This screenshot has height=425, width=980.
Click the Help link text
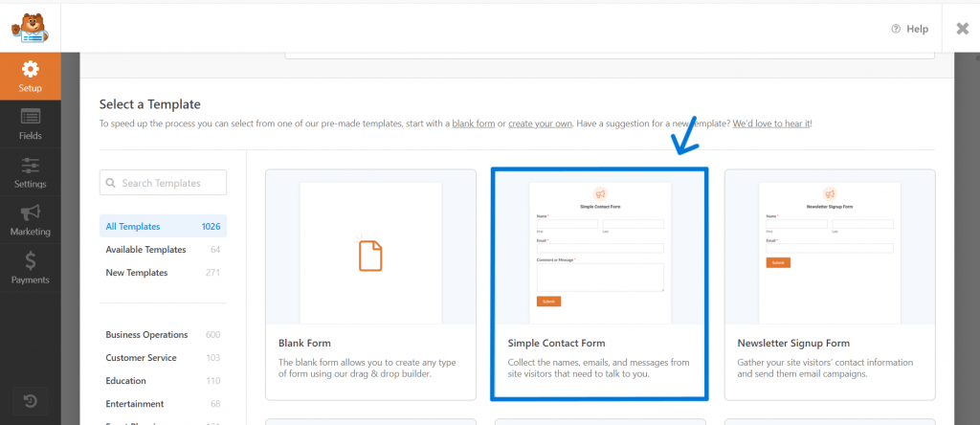918,29
